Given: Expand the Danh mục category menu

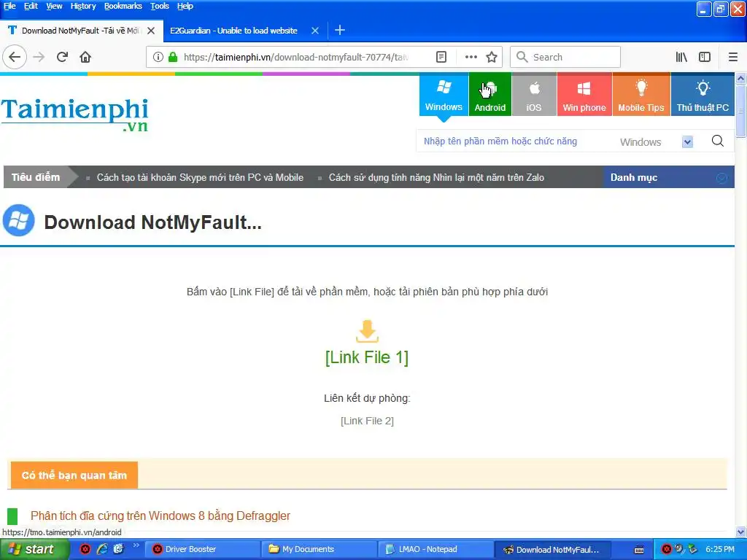Looking at the screenshot, I should [669, 177].
